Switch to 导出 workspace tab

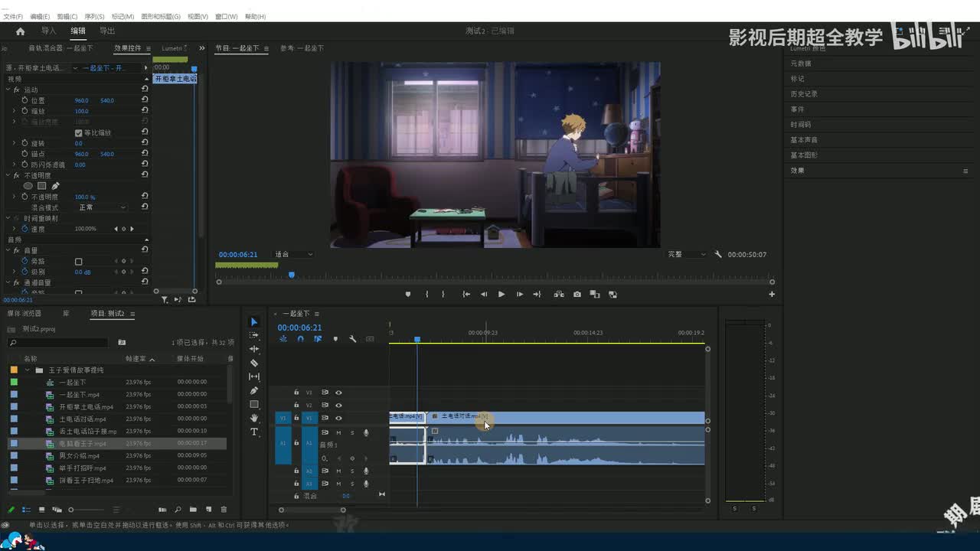tap(107, 31)
